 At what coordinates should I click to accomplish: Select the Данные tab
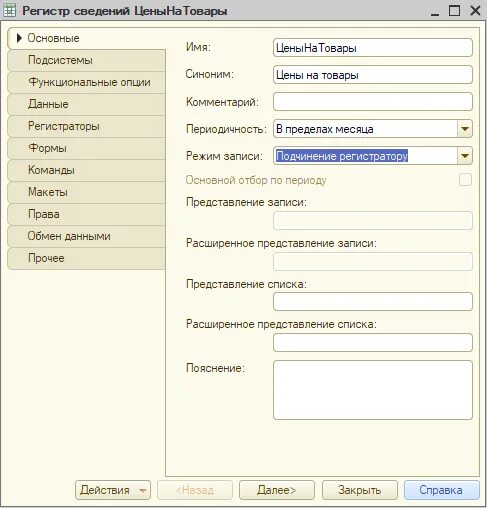(86, 104)
